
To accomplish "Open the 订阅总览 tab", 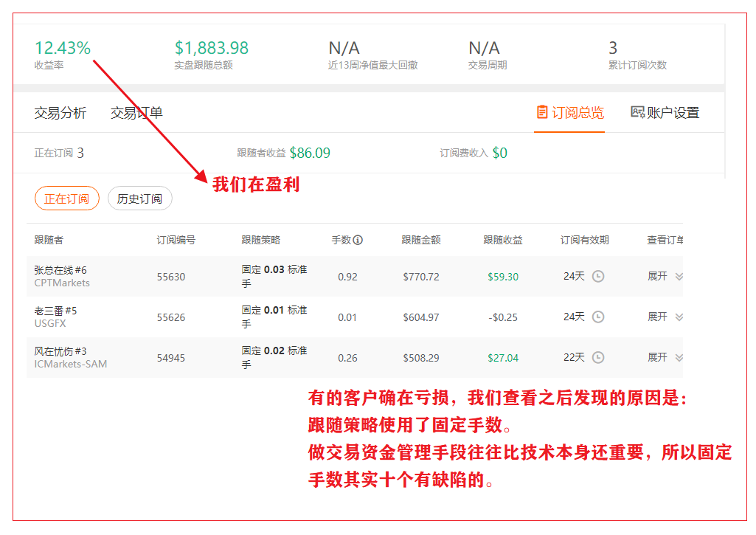I will point(569,112).
